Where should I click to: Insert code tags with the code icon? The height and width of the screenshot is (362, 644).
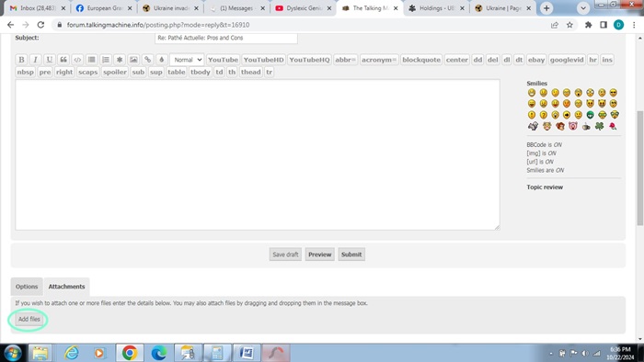pyautogui.click(x=77, y=60)
